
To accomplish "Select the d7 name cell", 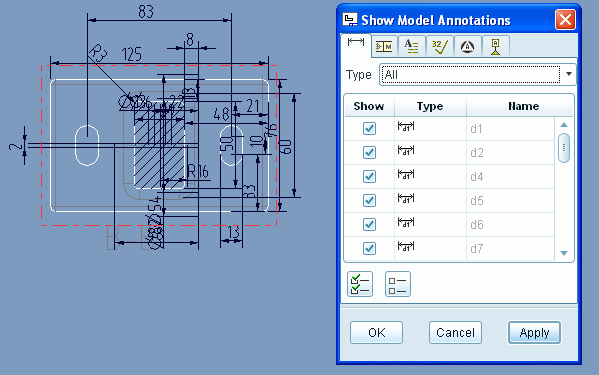I will tap(510, 249).
